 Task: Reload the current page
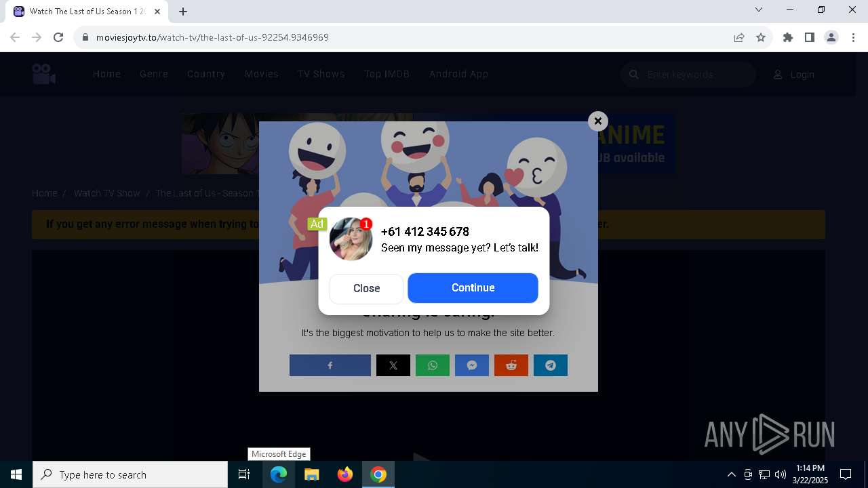click(x=58, y=37)
